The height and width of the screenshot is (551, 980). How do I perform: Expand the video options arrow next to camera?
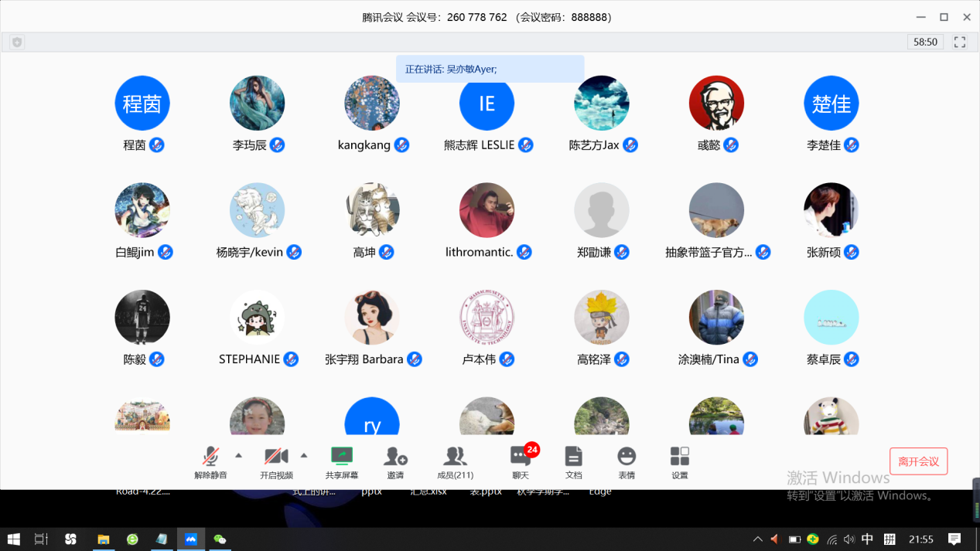[x=304, y=455]
